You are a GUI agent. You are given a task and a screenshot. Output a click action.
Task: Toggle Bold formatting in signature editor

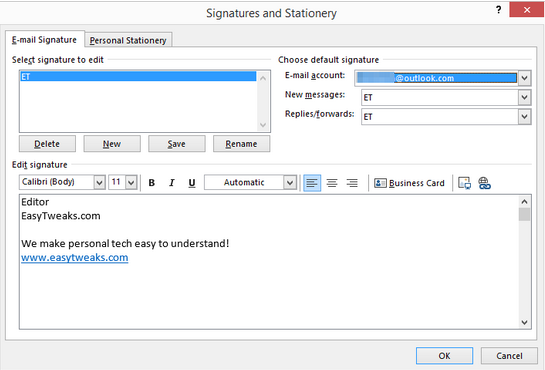pyautogui.click(x=152, y=183)
